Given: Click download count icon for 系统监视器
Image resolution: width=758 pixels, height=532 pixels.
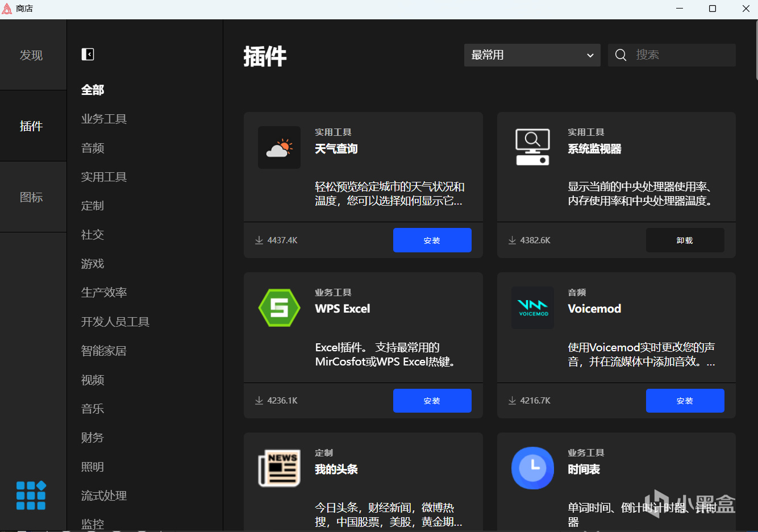Looking at the screenshot, I should (512, 240).
